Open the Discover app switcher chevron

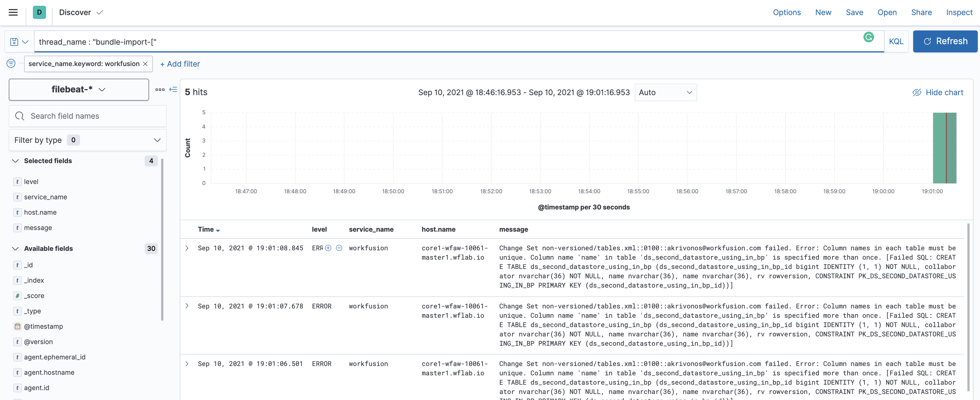[100, 13]
